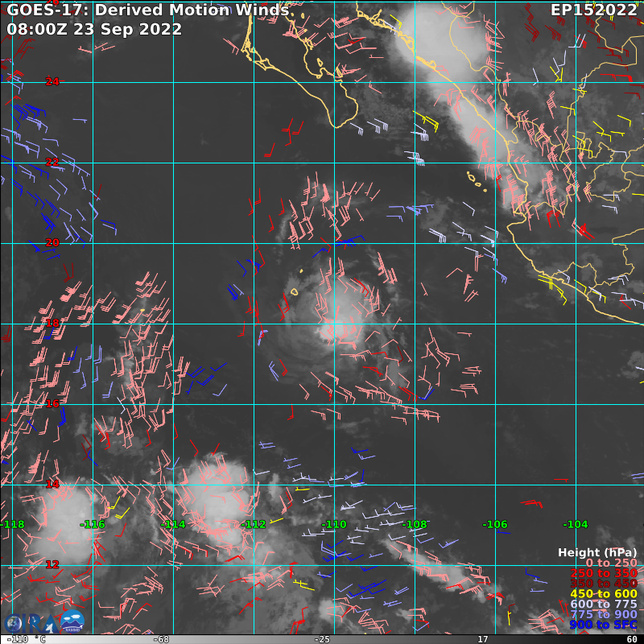Click the title "GOES-17: Derived Motion Winds"

pos(148,10)
